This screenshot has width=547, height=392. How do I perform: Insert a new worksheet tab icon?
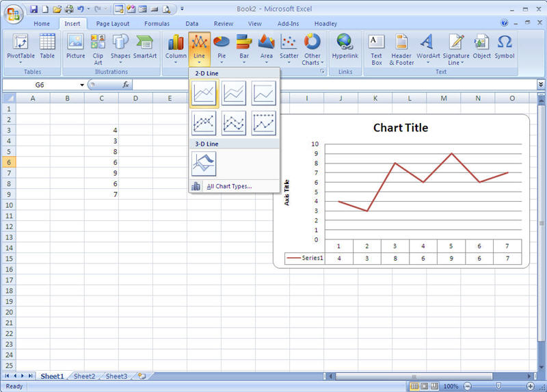(x=142, y=376)
